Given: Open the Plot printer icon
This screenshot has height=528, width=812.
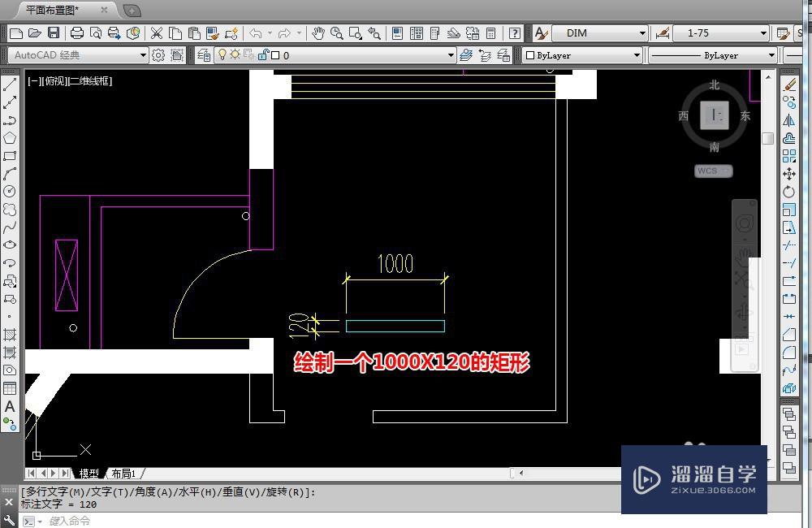Looking at the screenshot, I should [76, 33].
